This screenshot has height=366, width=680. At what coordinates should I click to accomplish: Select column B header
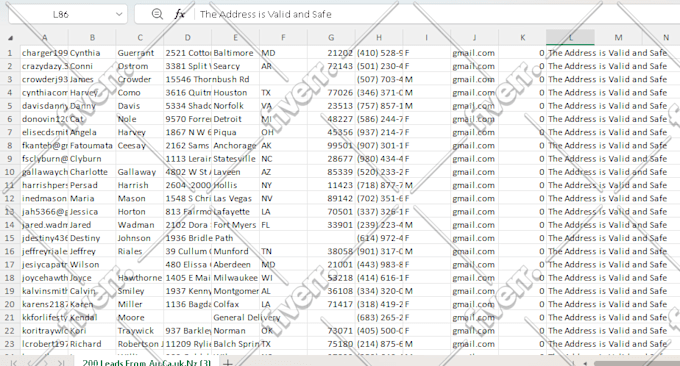92,38
